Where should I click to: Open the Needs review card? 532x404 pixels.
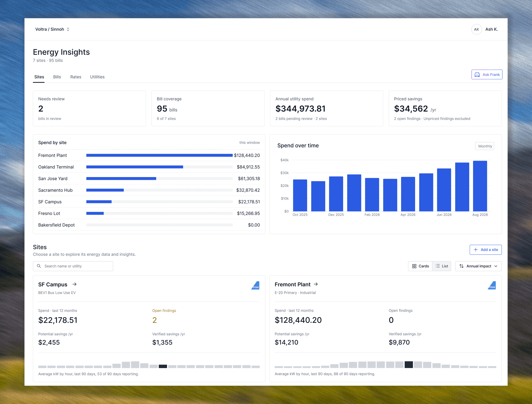click(x=89, y=108)
